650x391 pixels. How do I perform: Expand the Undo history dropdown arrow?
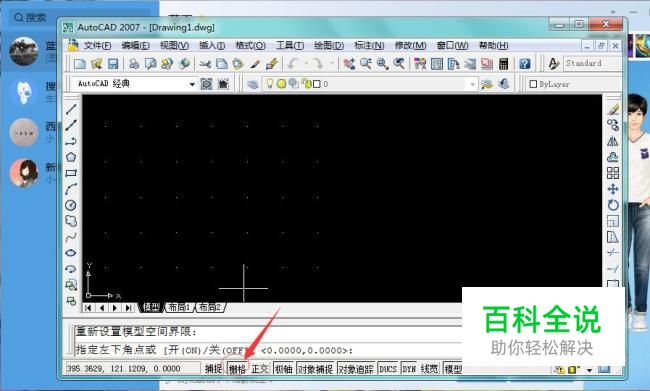pyautogui.click(x=306, y=63)
